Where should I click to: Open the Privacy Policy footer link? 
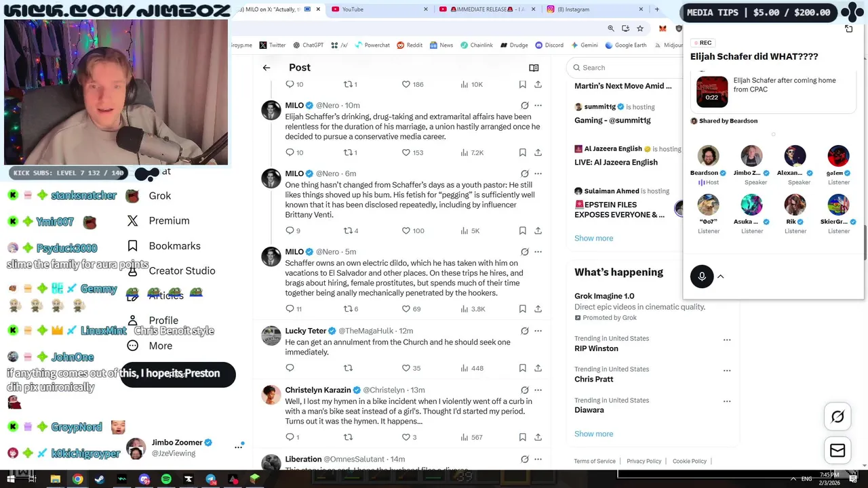644,462
